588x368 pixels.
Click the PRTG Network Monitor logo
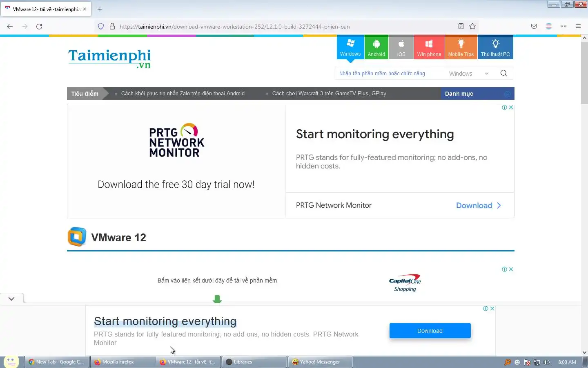click(176, 140)
